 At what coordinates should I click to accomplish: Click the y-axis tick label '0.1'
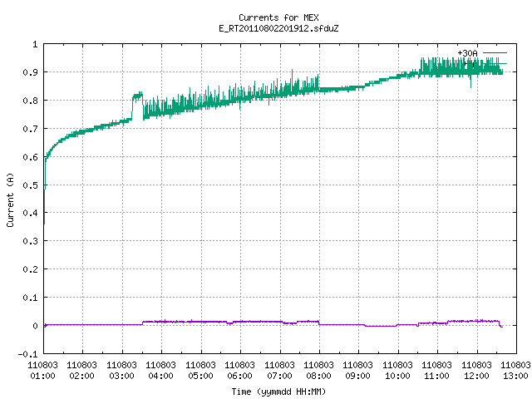pos(30,298)
